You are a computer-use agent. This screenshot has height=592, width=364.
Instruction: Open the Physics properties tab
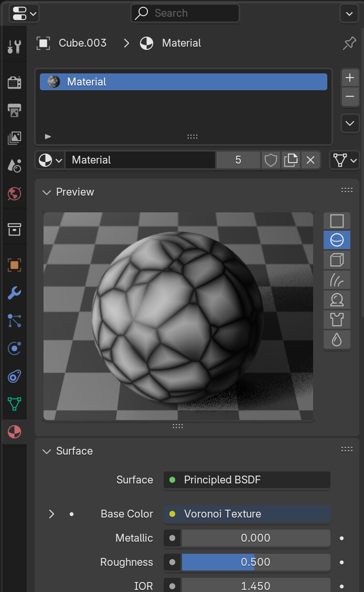click(14, 348)
